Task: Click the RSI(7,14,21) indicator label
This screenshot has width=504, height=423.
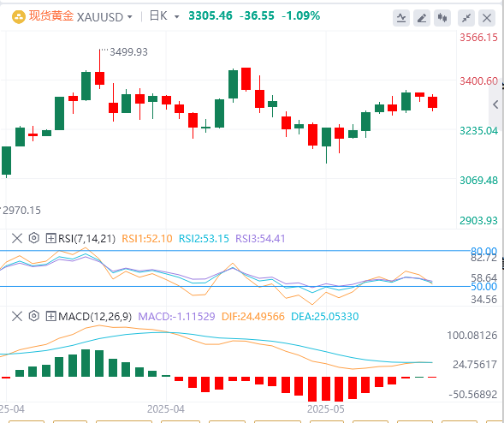Action: [86, 239]
